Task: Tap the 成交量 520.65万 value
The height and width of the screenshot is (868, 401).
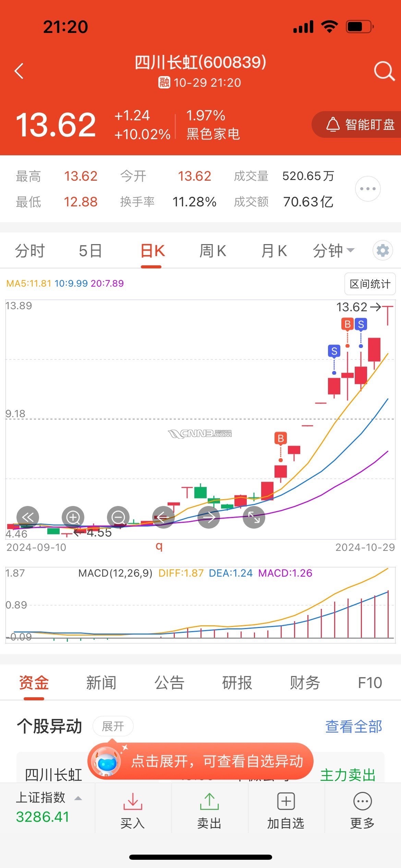Action: point(308,176)
